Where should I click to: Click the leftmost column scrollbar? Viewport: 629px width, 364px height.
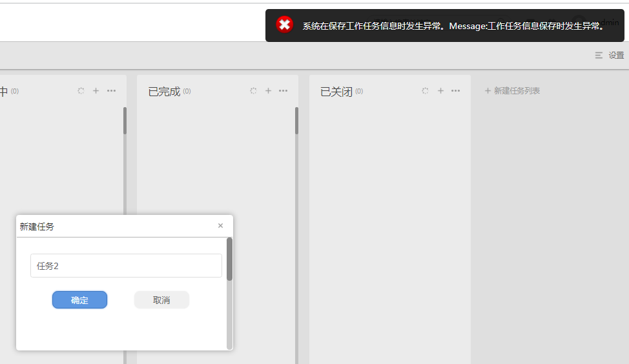125,121
